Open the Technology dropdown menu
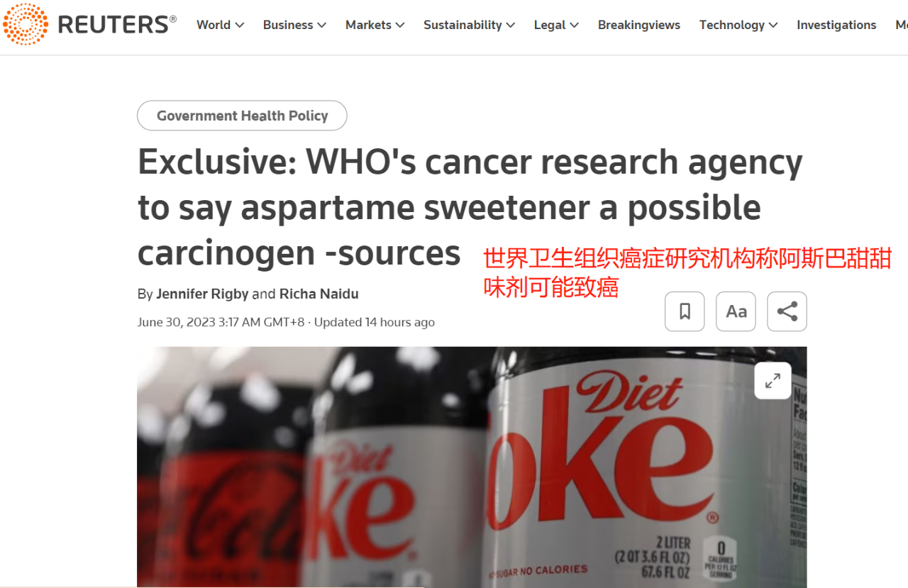Viewport: 908px width, 588px height. [x=738, y=25]
